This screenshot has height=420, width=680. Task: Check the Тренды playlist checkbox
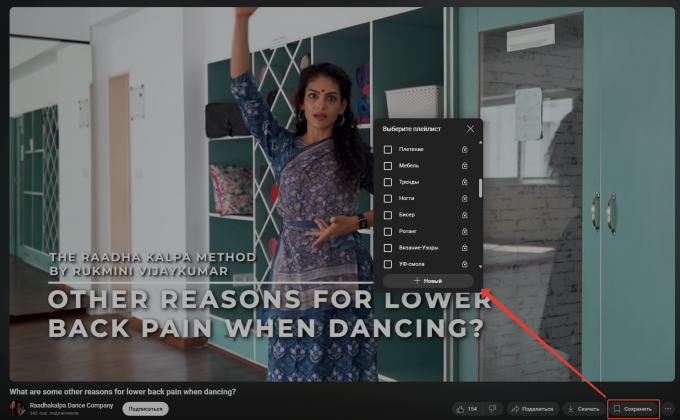point(388,182)
